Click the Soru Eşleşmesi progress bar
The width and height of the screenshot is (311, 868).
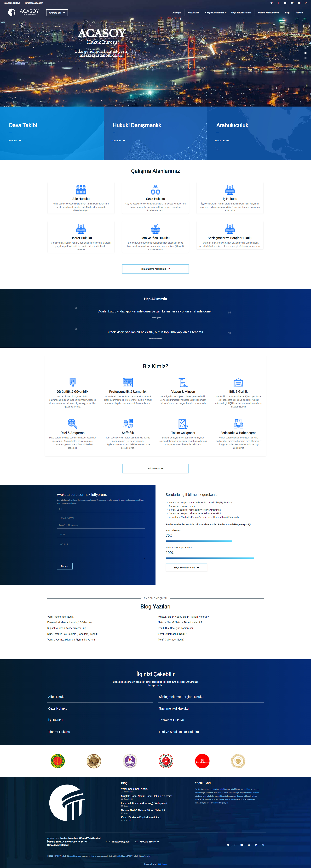199,541
